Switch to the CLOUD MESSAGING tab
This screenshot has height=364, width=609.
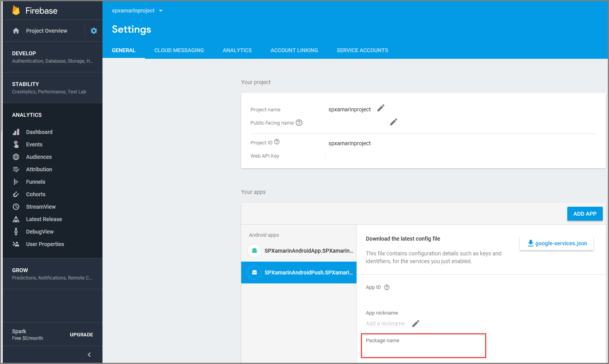coord(179,50)
